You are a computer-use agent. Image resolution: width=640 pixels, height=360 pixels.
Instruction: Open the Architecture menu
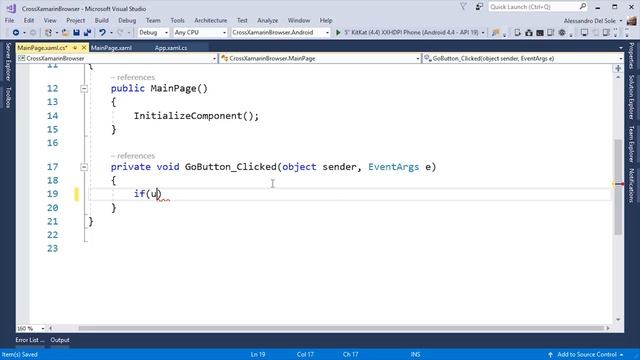click(x=211, y=20)
